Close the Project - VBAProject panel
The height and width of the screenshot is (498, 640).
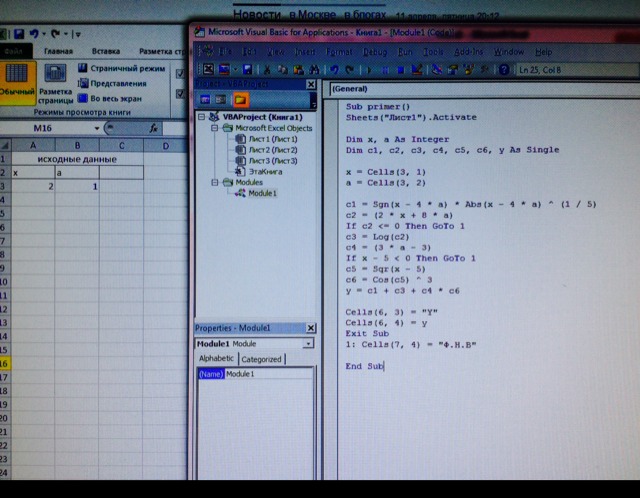coord(311,84)
